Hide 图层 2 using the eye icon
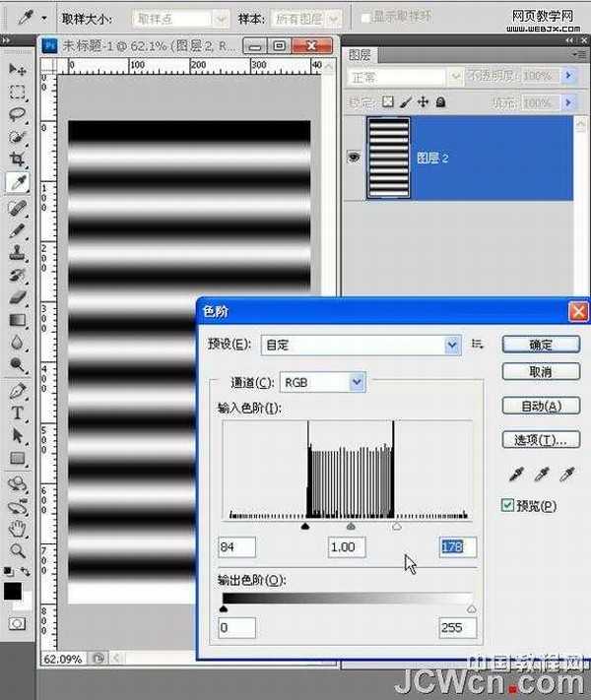 (x=354, y=158)
